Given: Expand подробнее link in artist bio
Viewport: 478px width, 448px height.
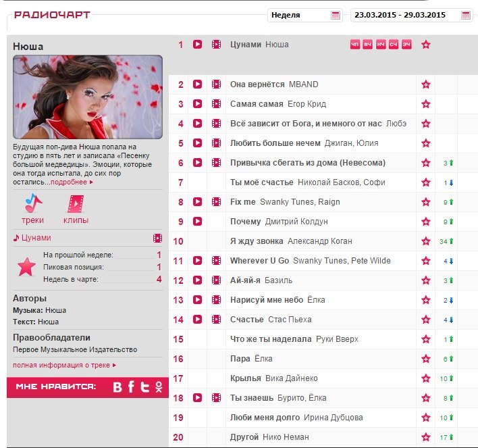Looking at the screenshot, I should point(72,182).
